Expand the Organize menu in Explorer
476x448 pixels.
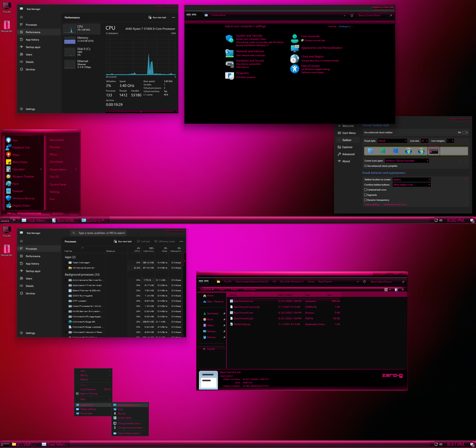(206, 289)
